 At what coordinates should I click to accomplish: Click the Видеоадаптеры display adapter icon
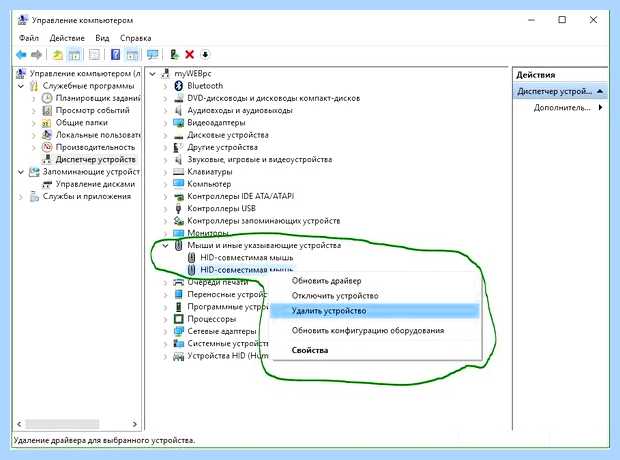178,123
